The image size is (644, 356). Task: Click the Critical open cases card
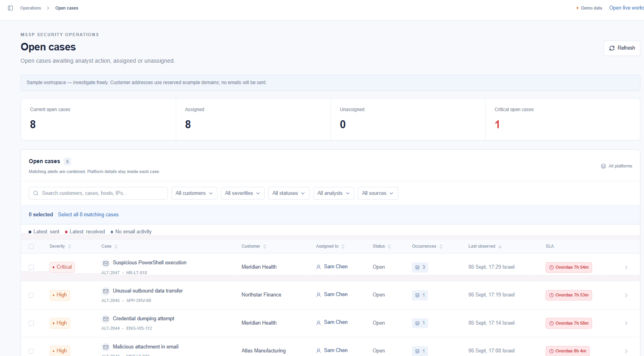coord(563,119)
